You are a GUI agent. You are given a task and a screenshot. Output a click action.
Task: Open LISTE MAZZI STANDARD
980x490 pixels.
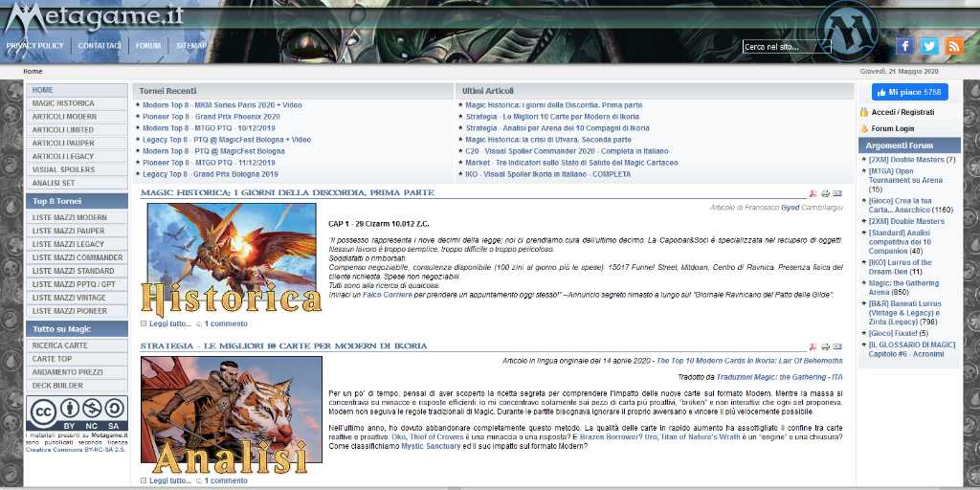(x=77, y=271)
